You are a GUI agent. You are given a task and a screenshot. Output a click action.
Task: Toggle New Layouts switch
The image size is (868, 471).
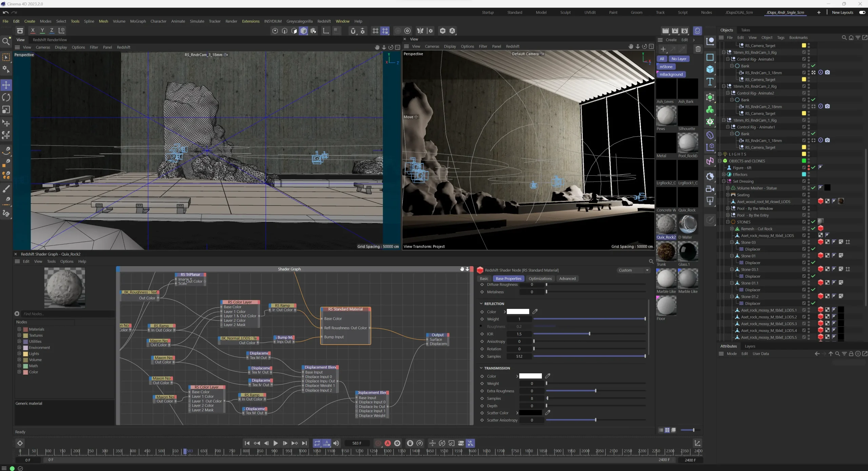point(862,13)
